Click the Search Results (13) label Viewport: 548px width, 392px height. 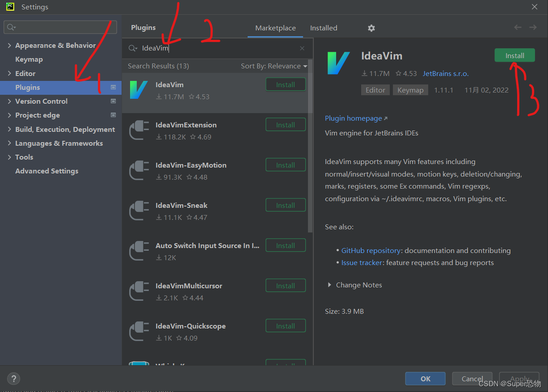[x=158, y=66]
